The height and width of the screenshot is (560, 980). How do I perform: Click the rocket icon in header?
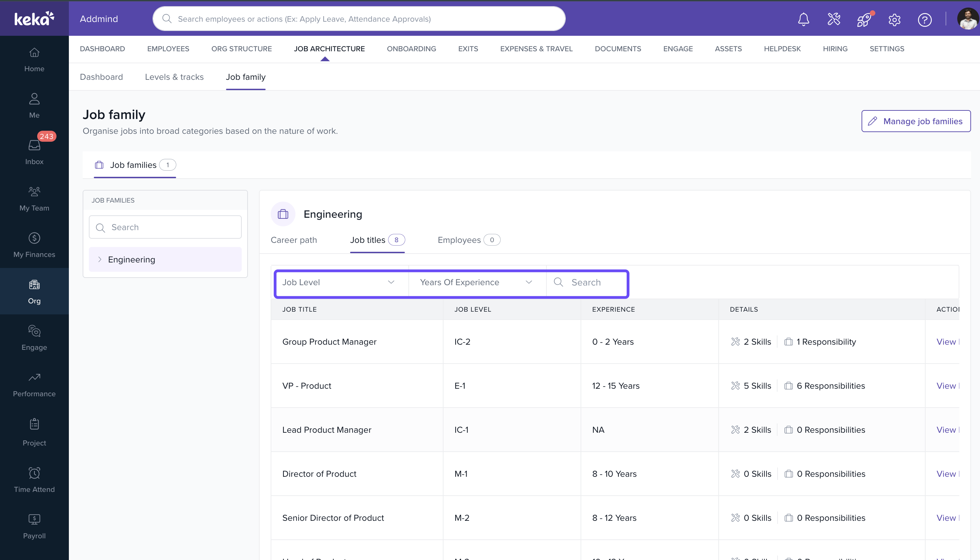pyautogui.click(x=864, y=19)
